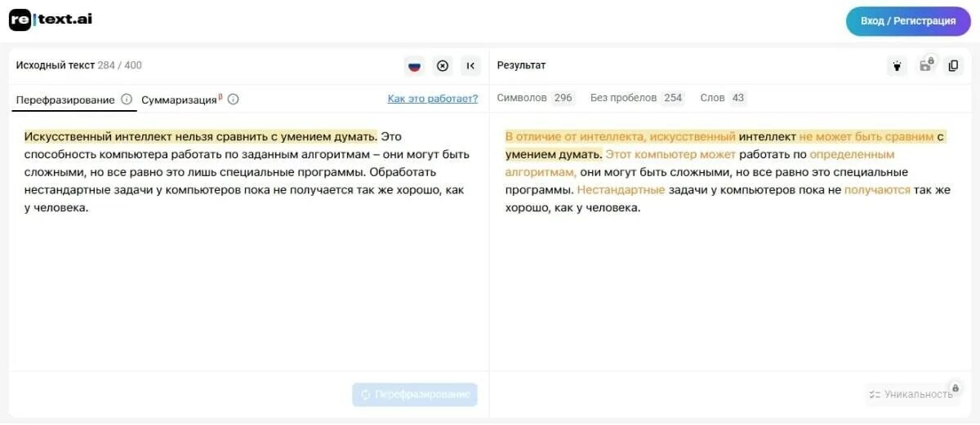Clear the source text with the X icon
The image size is (980, 425).
click(x=443, y=66)
